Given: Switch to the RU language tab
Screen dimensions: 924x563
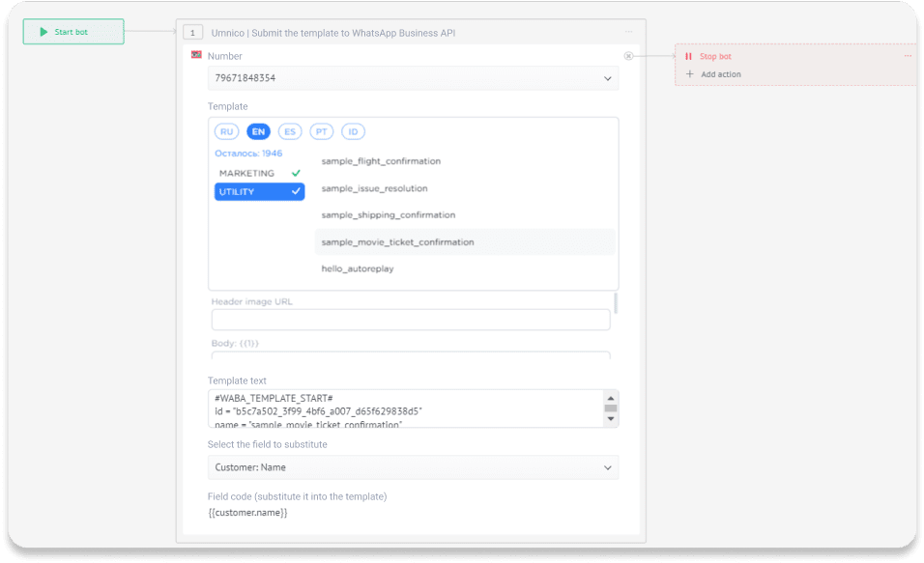Looking at the screenshot, I should point(226,131).
